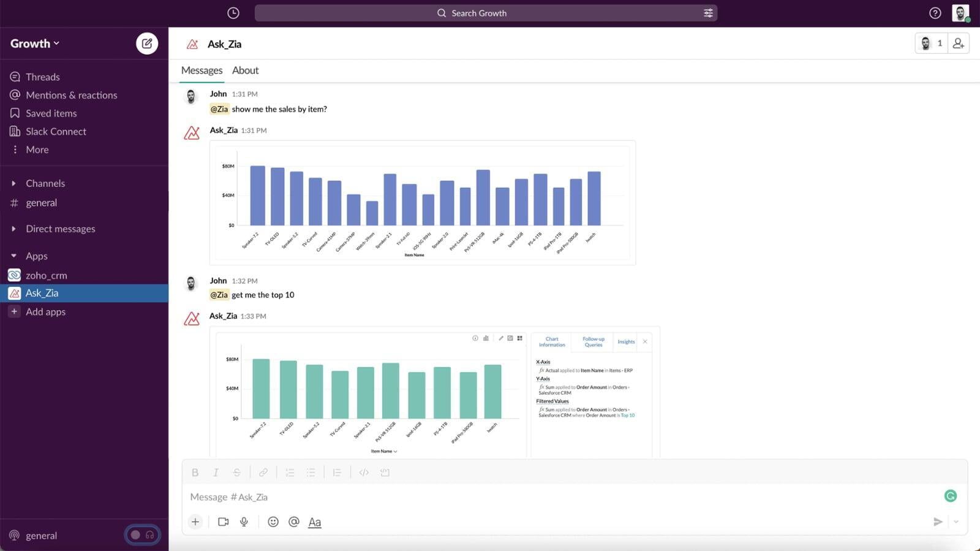Toggle the huddle headphones switch

tap(142, 535)
